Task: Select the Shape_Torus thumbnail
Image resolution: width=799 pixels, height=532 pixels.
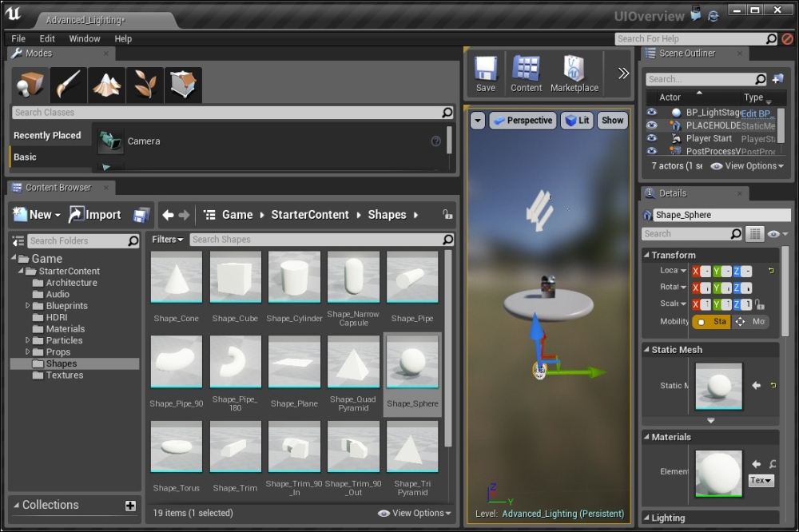Action: coord(177,449)
